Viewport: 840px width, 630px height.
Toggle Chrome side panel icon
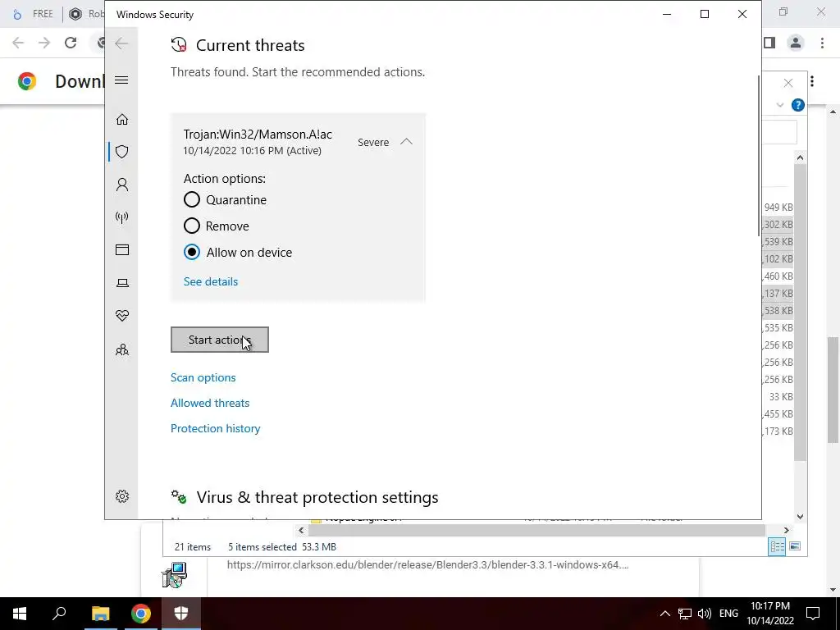(769, 43)
